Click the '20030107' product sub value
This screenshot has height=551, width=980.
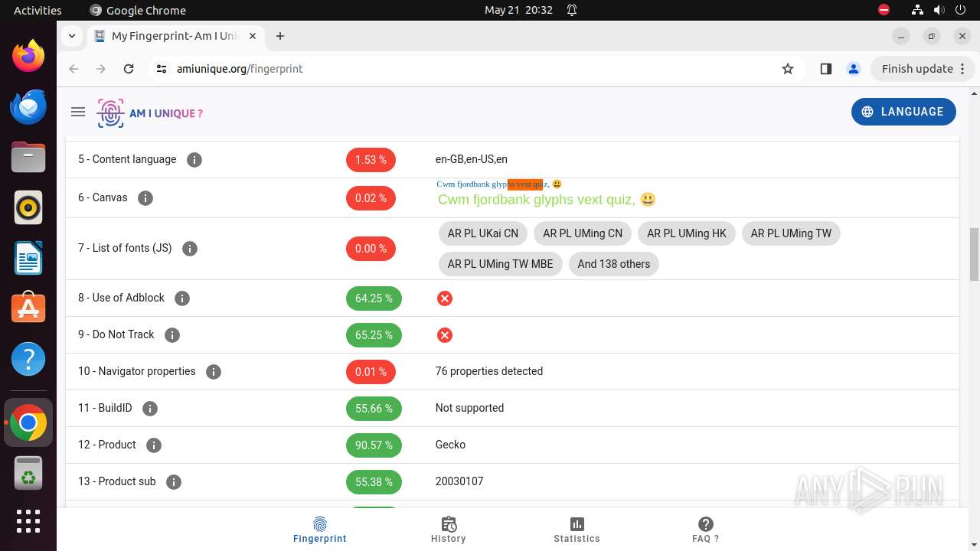(x=459, y=481)
